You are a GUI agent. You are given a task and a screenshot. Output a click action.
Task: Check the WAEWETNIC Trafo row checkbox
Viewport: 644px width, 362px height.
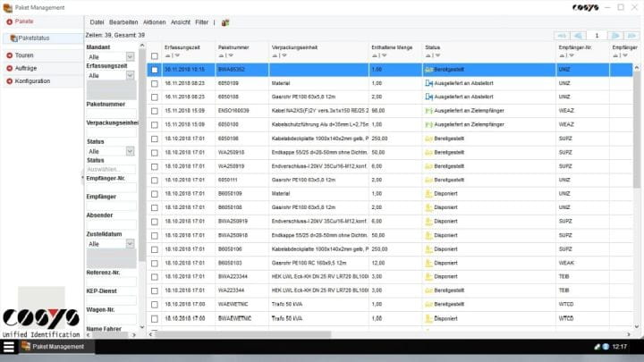(x=155, y=305)
